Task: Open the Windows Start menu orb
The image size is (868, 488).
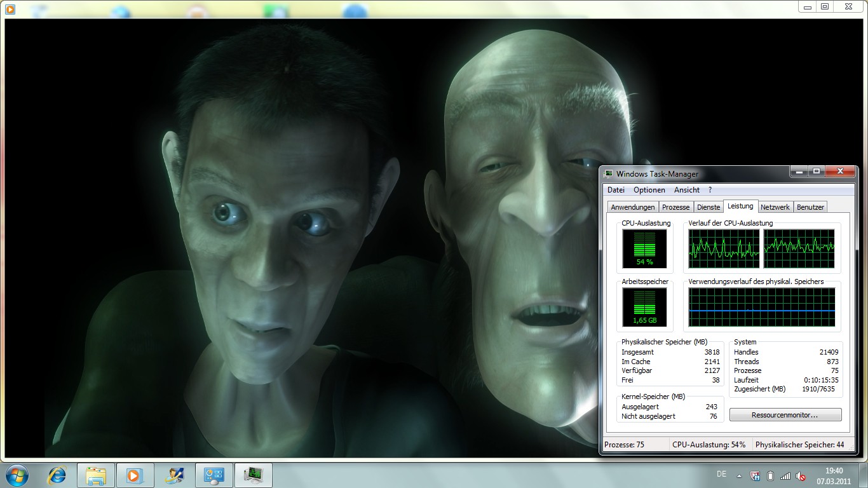Action: point(17,475)
